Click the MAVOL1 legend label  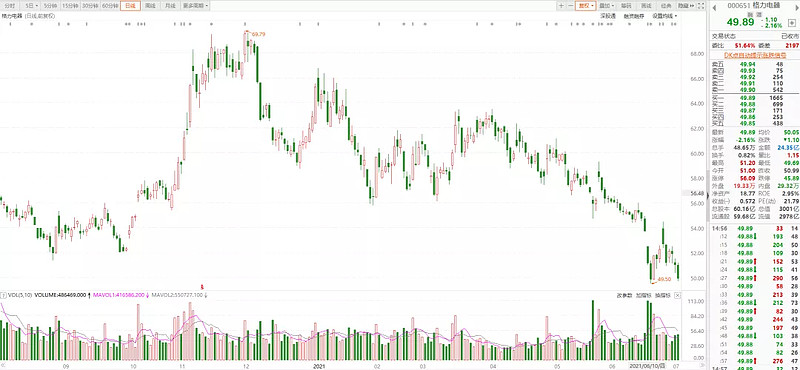click(118, 295)
